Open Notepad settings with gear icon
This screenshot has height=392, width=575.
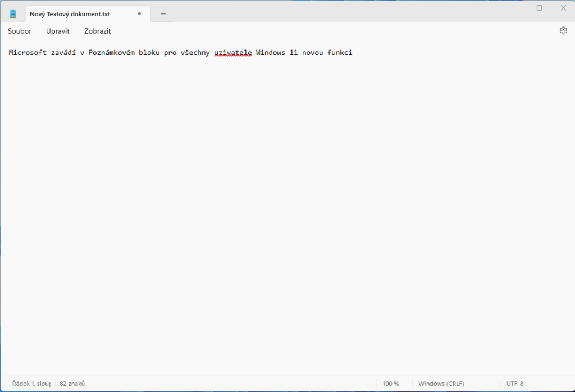point(563,31)
